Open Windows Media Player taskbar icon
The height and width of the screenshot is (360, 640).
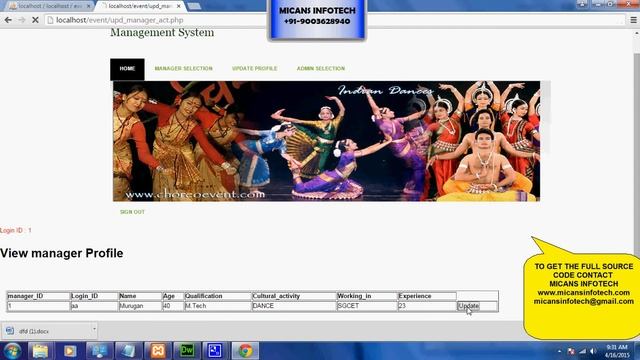coord(70,351)
